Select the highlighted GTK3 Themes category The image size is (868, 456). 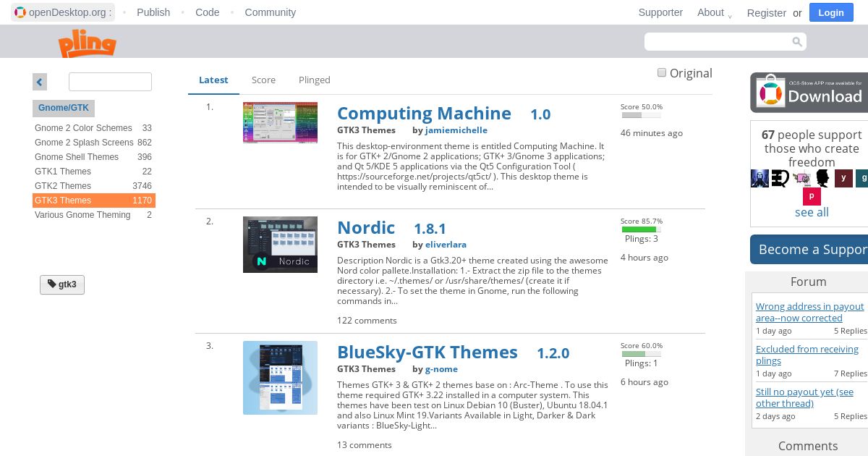point(93,200)
